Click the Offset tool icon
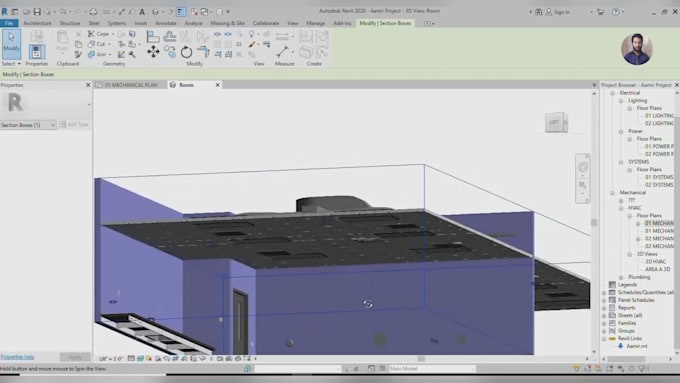This screenshot has height=383, width=680. pos(170,36)
